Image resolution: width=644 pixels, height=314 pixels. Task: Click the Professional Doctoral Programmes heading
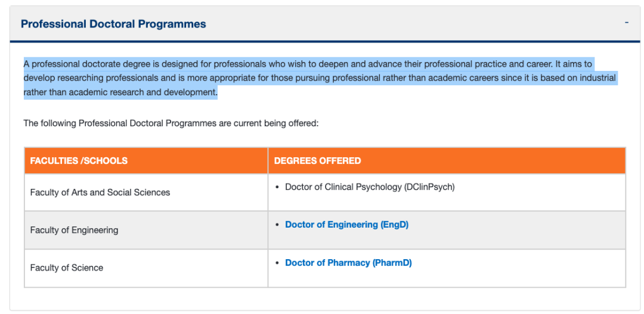point(113,24)
